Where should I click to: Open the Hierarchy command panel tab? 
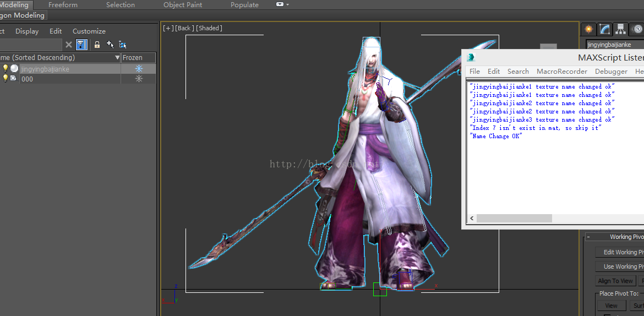tap(620, 29)
